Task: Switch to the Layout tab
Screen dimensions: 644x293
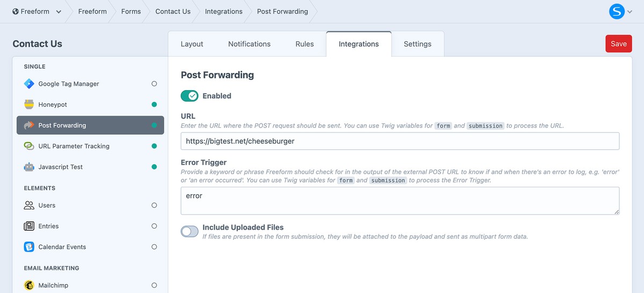Action: 192,44
